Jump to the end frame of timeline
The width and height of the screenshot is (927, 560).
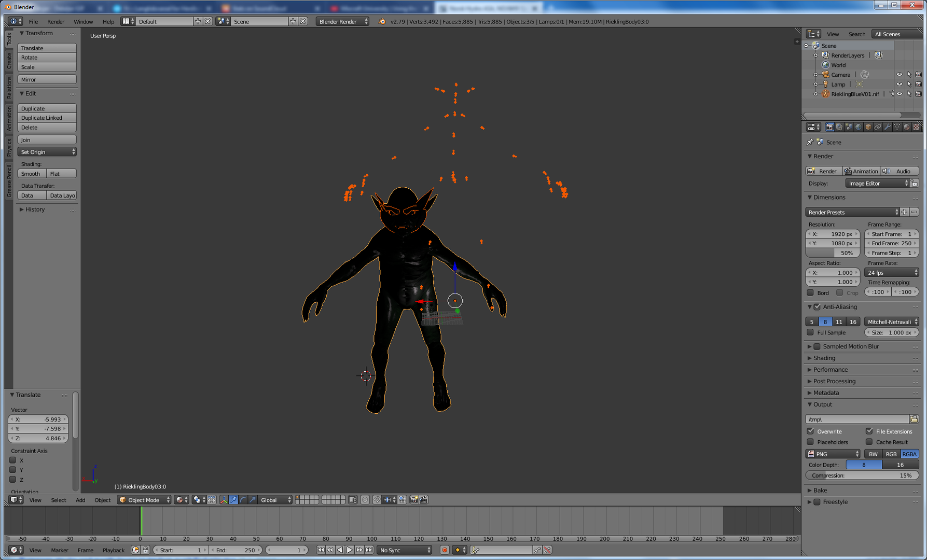pos(369,550)
